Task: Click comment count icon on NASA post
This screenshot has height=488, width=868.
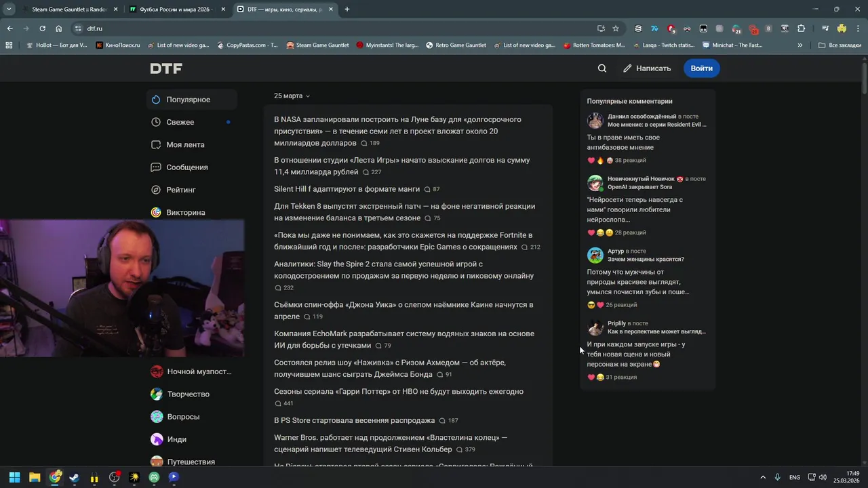Action: click(x=364, y=144)
